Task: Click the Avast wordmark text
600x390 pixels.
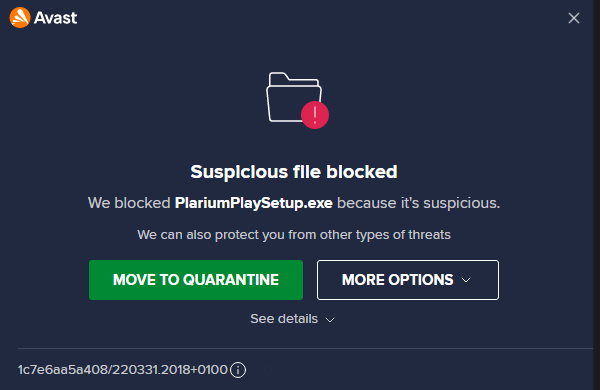Action: click(x=55, y=18)
